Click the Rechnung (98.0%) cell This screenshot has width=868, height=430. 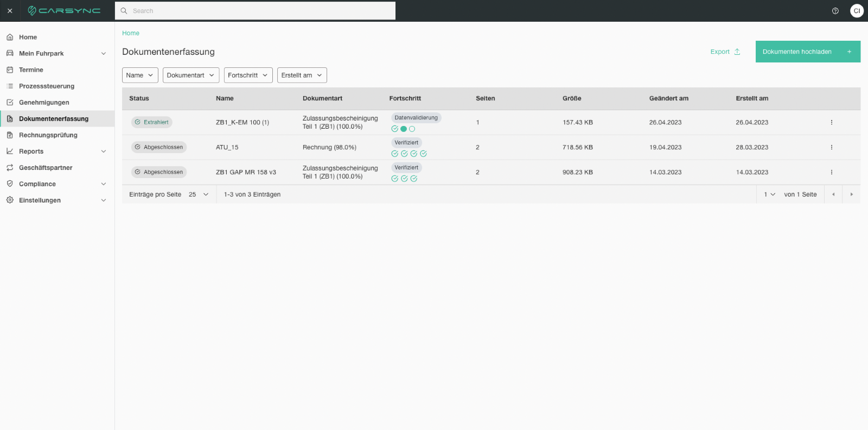[329, 148]
